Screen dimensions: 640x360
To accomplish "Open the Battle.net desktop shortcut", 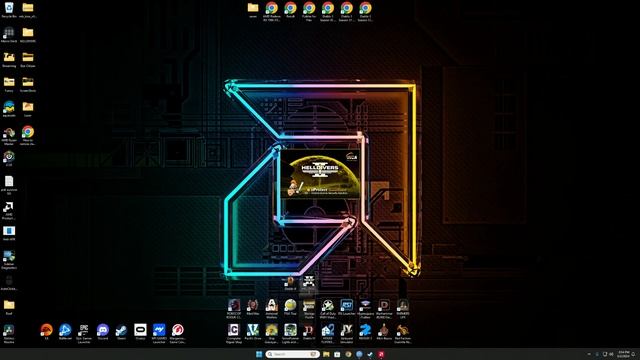I will pyautogui.click(x=65, y=332).
